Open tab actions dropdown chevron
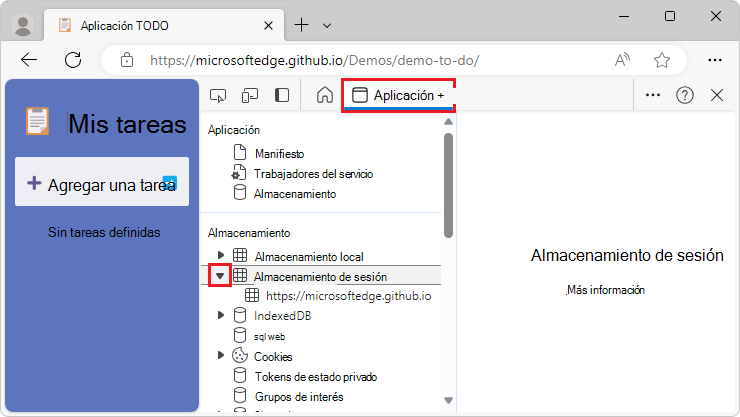 pos(327,25)
